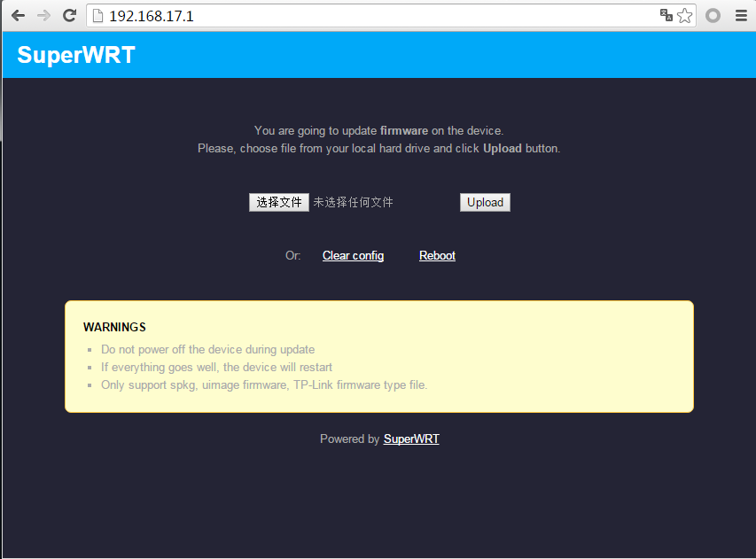Click 'Do not power off the device' warning
The height and width of the screenshot is (559, 756).
pos(207,349)
